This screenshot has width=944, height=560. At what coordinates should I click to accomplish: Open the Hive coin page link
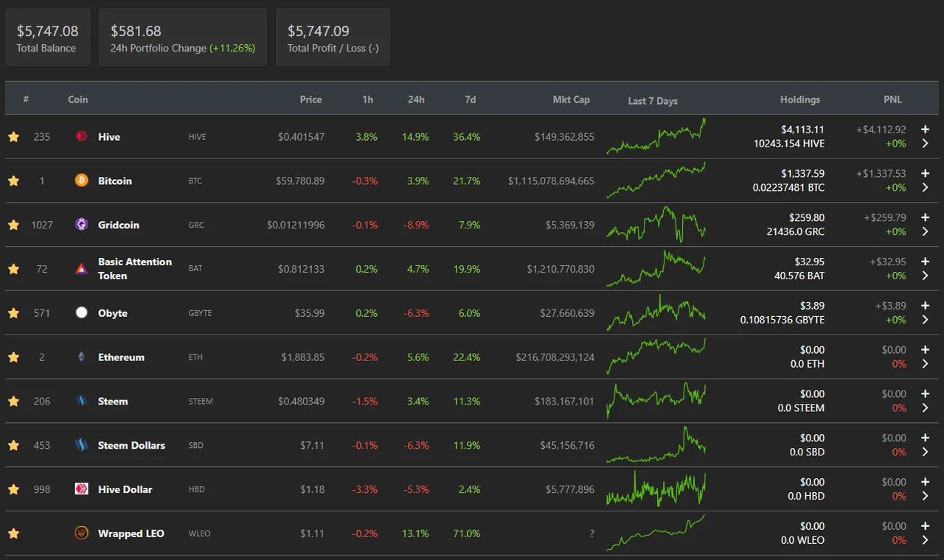(x=109, y=136)
